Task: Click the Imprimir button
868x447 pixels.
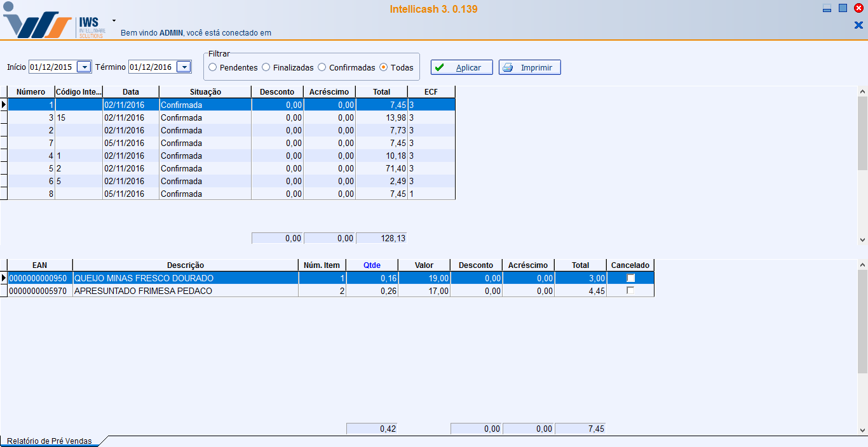Action: pos(530,67)
